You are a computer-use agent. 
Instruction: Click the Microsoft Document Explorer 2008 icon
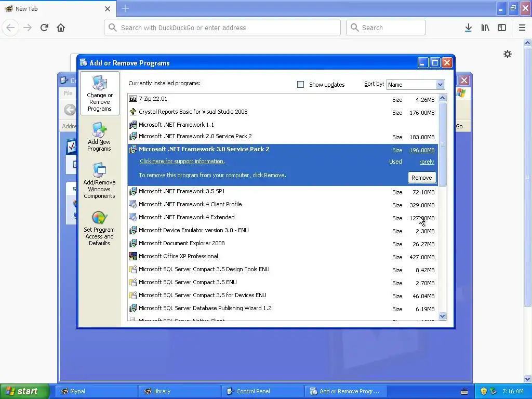(x=133, y=243)
